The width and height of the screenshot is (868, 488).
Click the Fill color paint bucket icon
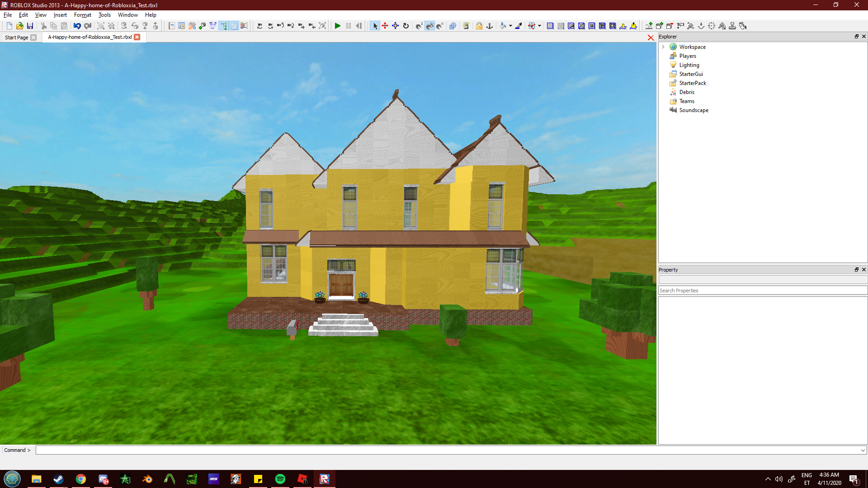point(503,26)
